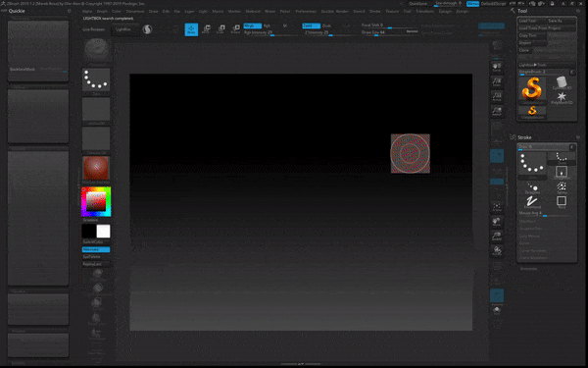Open the Preferences menu
The width and height of the screenshot is (588, 368).
[306, 12]
